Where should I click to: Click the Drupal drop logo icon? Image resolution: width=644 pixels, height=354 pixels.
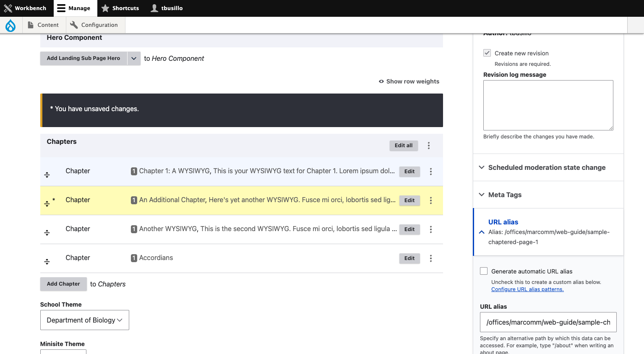click(10, 26)
